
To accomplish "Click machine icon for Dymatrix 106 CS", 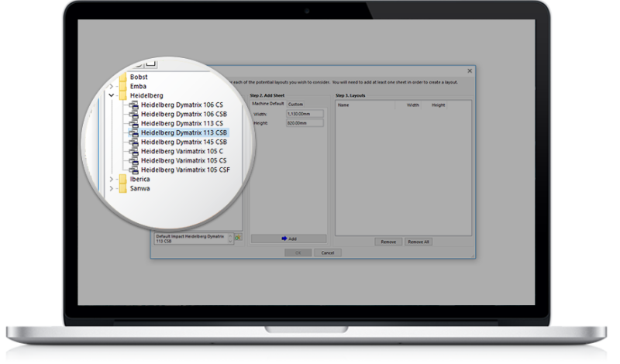I will 134,105.
